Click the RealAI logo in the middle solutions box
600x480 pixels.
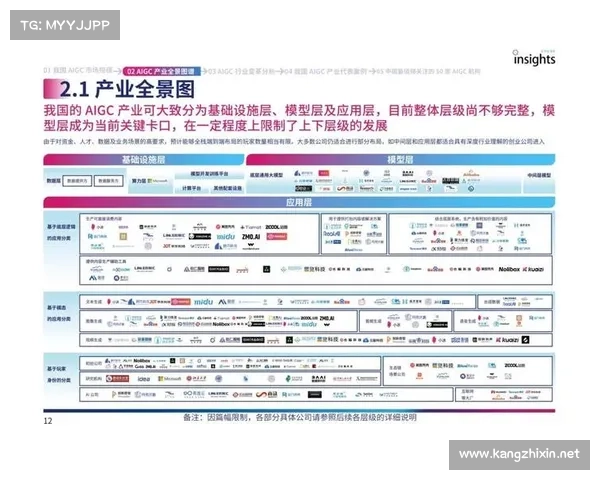(x=332, y=233)
